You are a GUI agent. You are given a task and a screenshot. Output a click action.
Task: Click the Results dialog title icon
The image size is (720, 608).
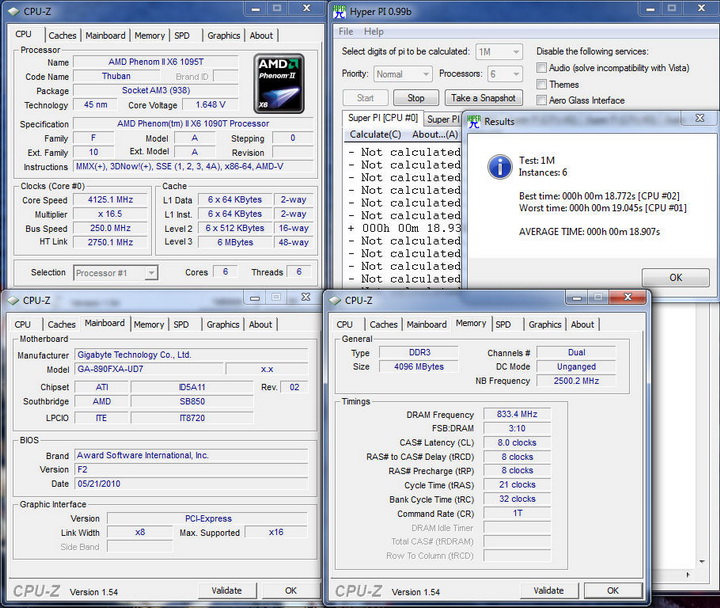[473, 122]
